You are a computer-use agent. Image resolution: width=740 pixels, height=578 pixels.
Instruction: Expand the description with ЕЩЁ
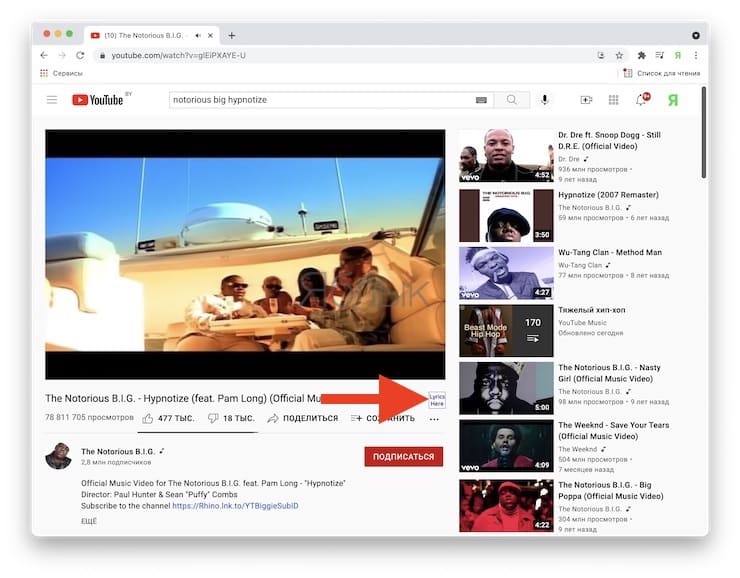click(89, 521)
